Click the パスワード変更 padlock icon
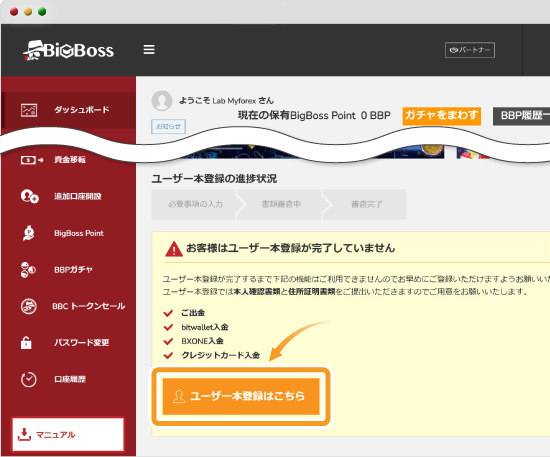The image size is (550, 457). [26, 343]
